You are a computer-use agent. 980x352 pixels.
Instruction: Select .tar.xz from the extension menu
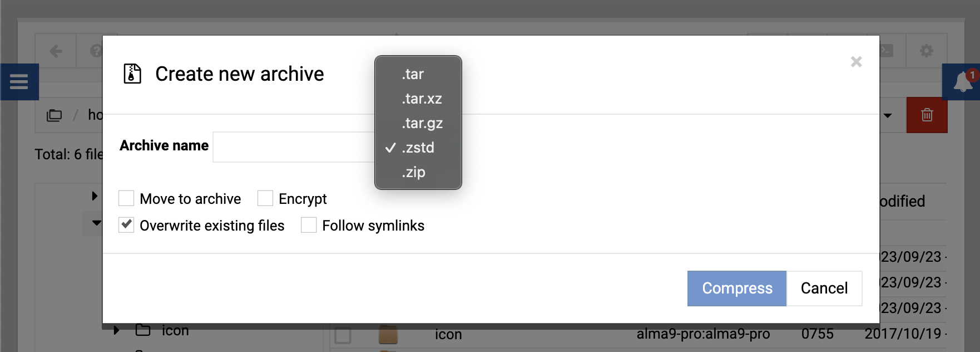tap(421, 99)
